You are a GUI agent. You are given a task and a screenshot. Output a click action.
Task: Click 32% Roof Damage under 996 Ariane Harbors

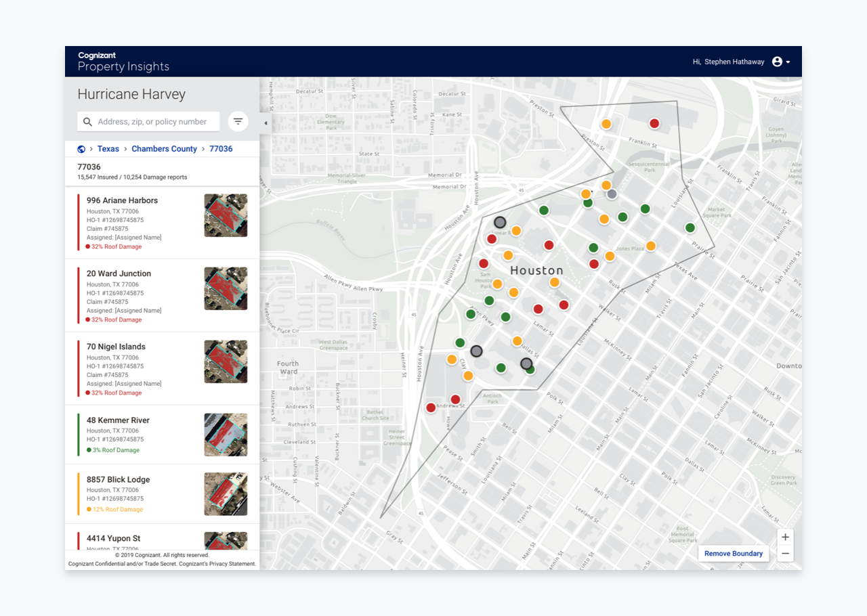pyautogui.click(x=117, y=247)
